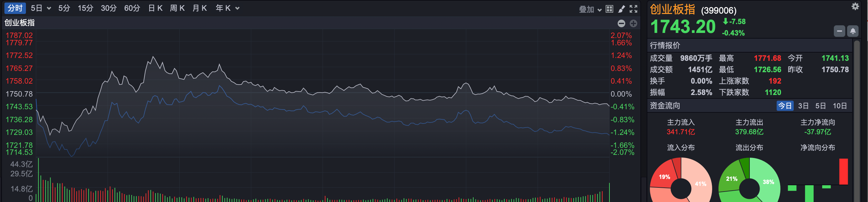Click the quote panel vertical scrollbar
The height and width of the screenshot is (202, 868).
[x=857, y=121]
